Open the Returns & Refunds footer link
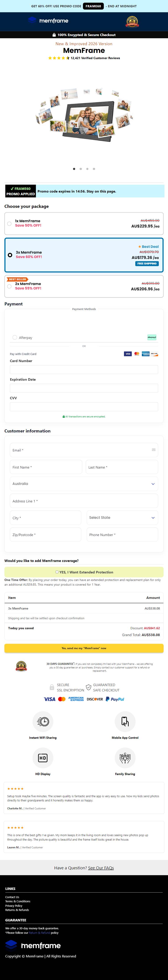168x980 pixels. click(17, 910)
